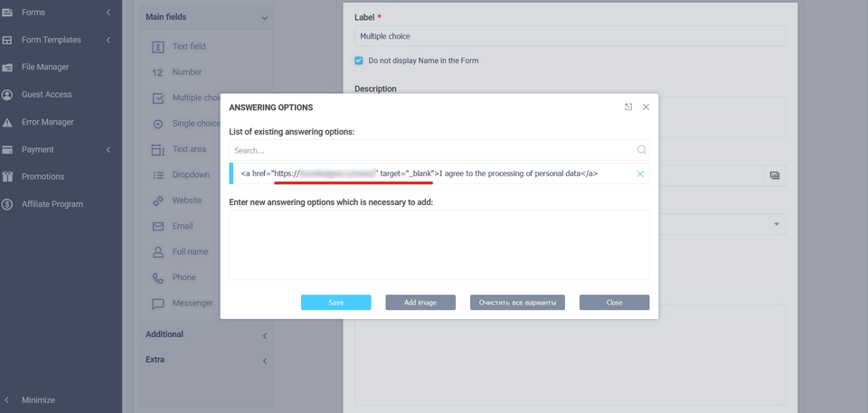The height and width of the screenshot is (413, 868).
Task: Open the dropdown behind the dialog
Action: (776, 224)
